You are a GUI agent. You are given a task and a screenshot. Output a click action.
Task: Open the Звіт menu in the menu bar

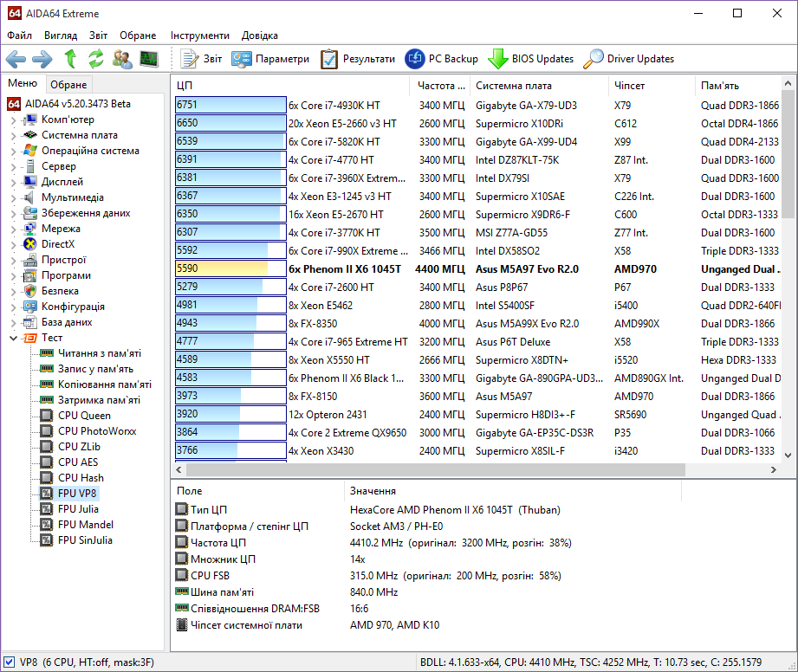click(x=98, y=36)
